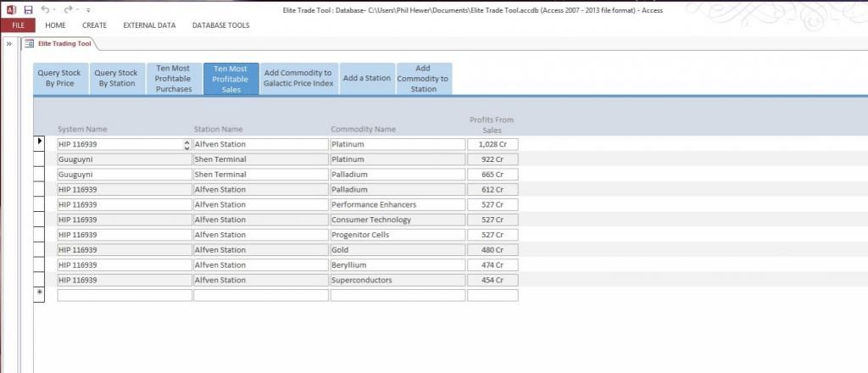Click the 922 Cr profit value
This screenshot has height=373, width=868.
[x=492, y=159]
